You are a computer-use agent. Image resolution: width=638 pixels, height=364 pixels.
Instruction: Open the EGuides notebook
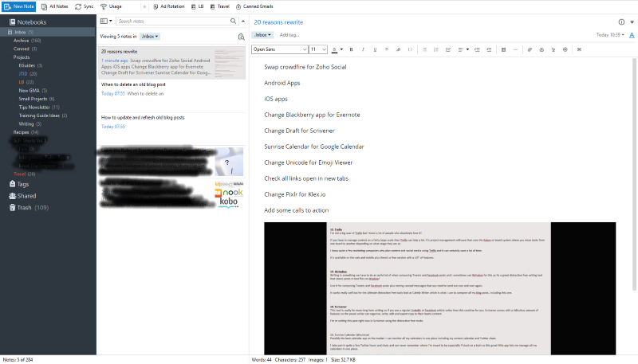coord(30,65)
